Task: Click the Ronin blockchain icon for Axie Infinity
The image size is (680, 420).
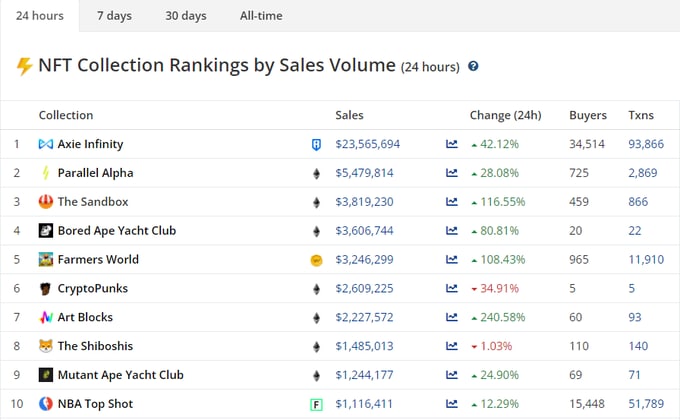Action: point(317,144)
